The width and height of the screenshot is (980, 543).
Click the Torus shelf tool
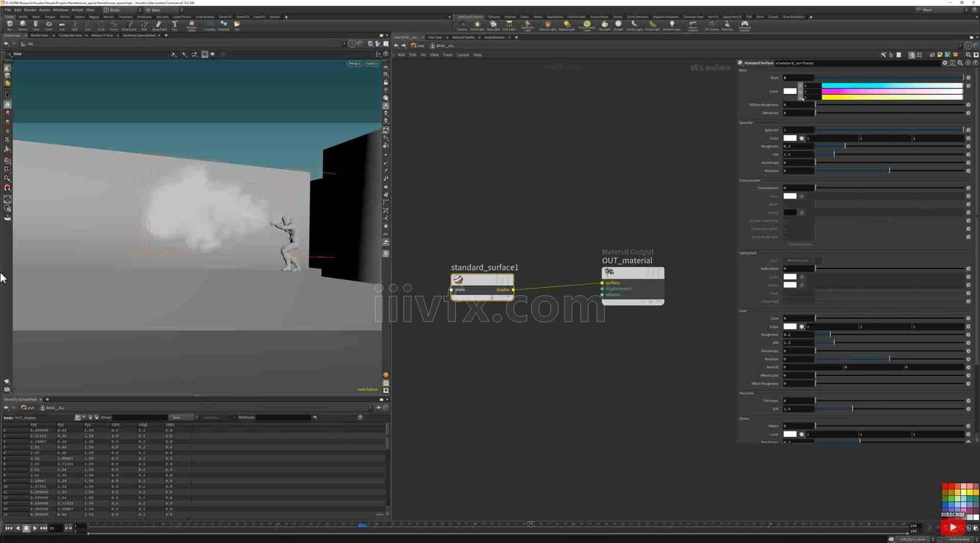(48, 25)
